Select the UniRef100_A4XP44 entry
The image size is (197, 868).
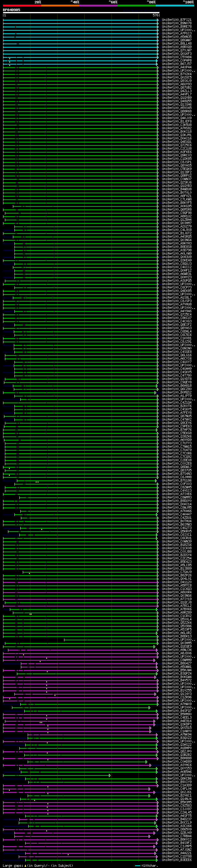177,67
